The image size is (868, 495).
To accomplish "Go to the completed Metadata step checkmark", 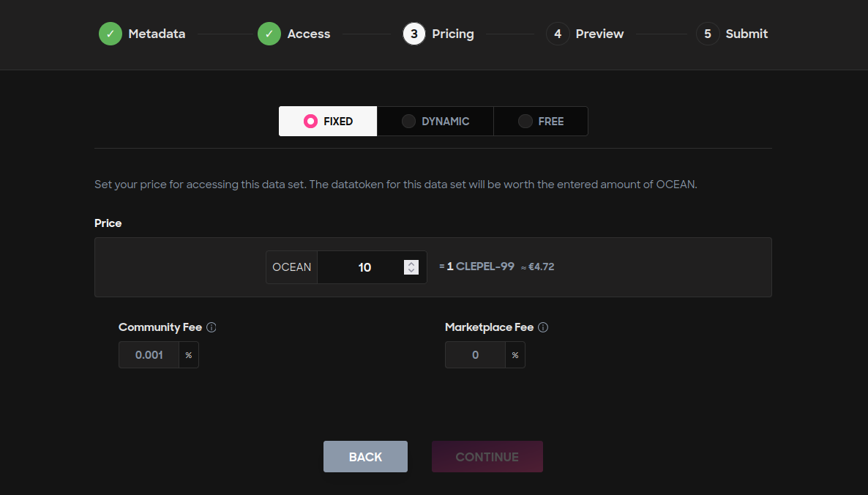I will [x=111, y=34].
